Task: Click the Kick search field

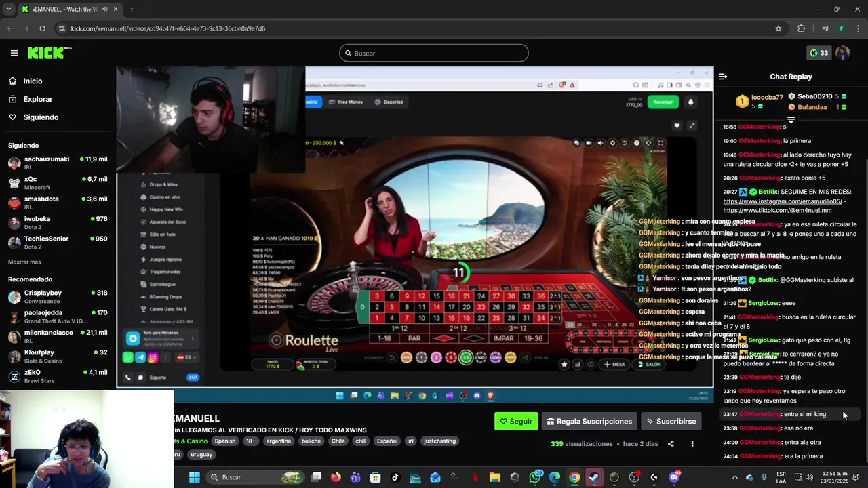Action: pos(434,53)
